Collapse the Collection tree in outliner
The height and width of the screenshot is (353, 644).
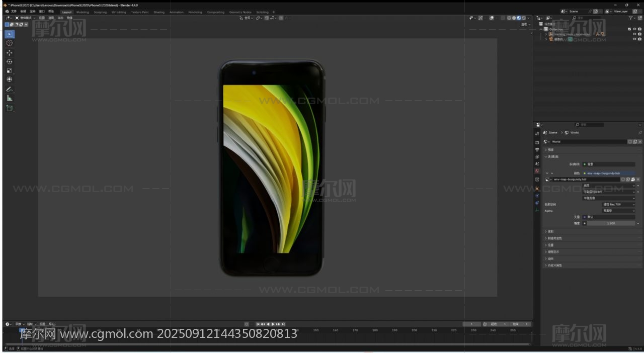541,29
